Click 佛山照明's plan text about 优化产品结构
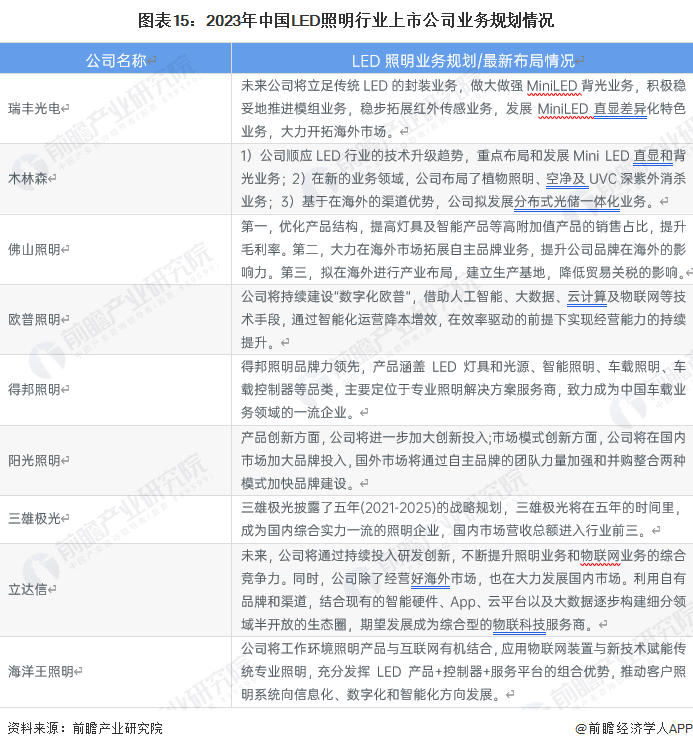This screenshot has width=693, height=749. [x=466, y=249]
